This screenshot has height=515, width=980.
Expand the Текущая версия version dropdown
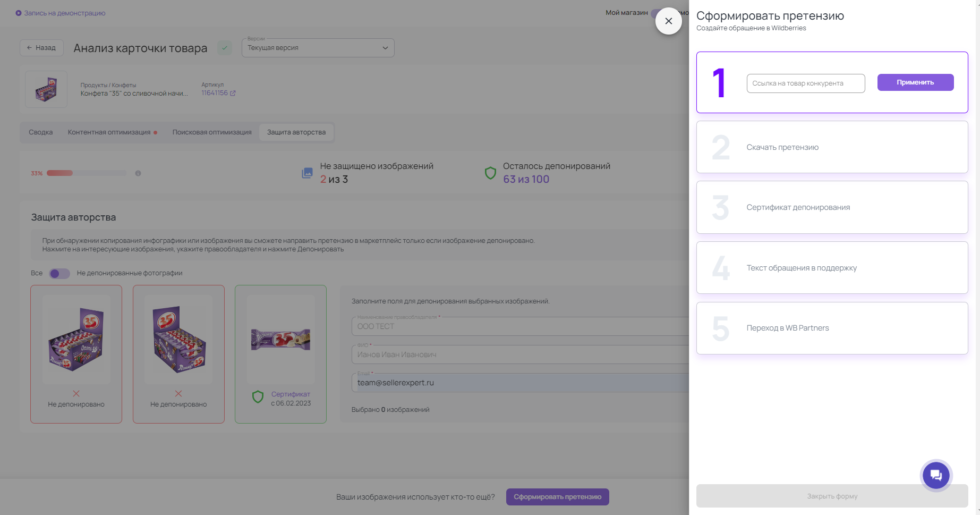pos(318,48)
